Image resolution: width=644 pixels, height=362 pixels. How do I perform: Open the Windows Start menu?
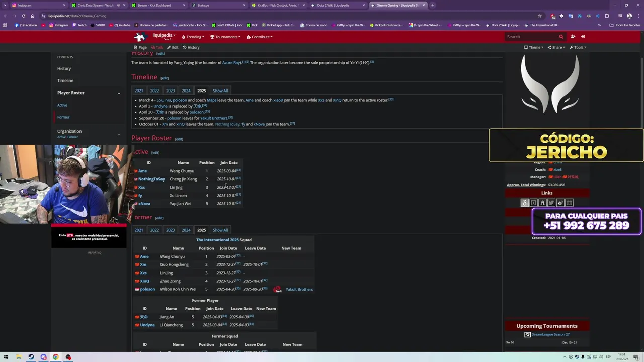[6, 357]
